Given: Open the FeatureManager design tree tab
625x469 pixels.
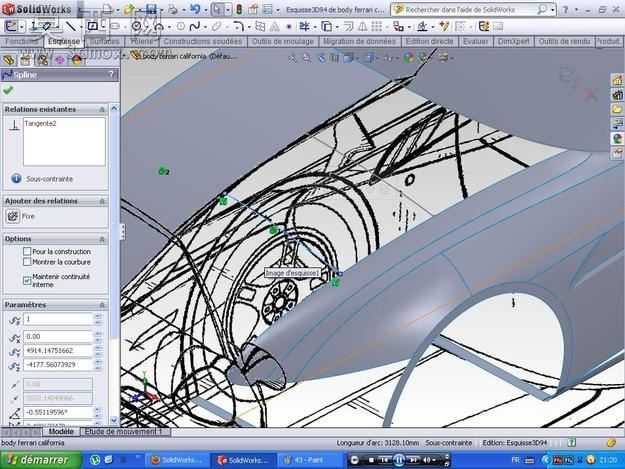Looking at the screenshot, I should pos(8,60).
